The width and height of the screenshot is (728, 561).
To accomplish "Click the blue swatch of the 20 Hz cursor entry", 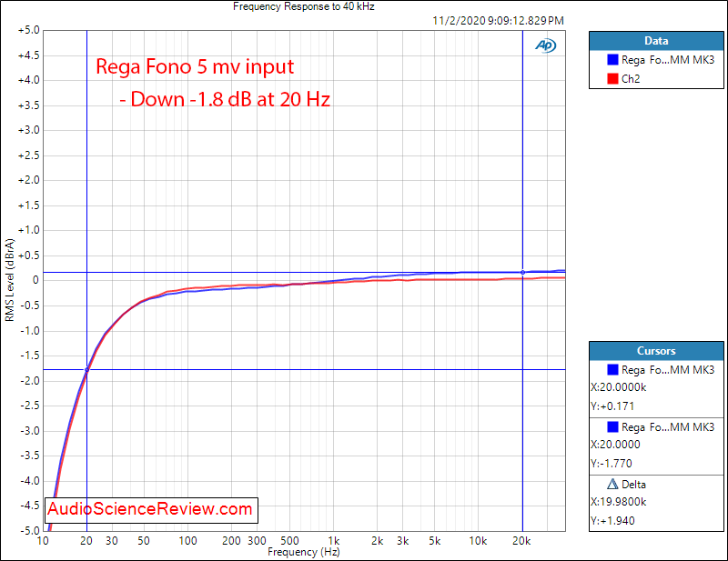I will click(x=612, y=426).
